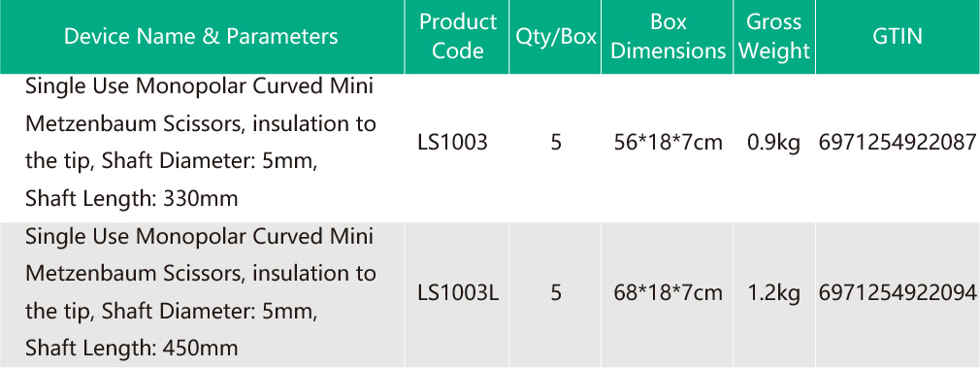Select GTIN 6971254922094
The image size is (980, 368).
pos(898,293)
